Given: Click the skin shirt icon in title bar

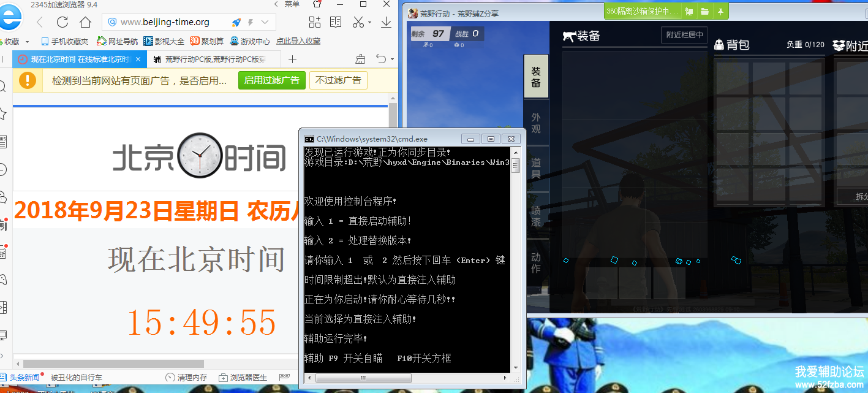Looking at the screenshot, I should pos(317,4).
